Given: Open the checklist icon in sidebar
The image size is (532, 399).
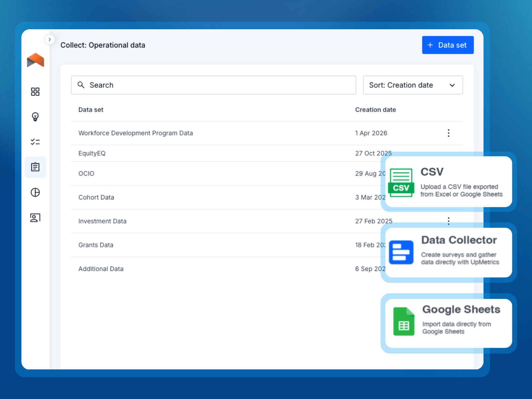Looking at the screenshot, I should (x=35, y=142).
